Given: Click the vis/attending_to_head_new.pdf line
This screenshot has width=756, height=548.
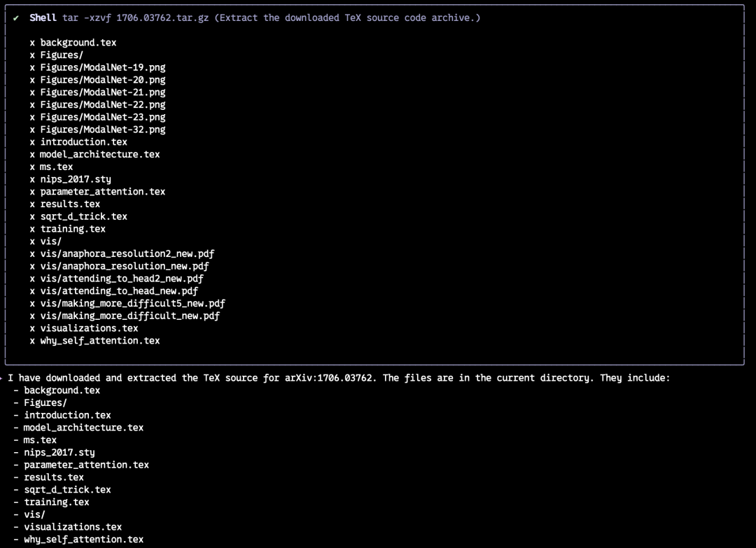Looking at the screenshot, I should (x=114, y=291).
